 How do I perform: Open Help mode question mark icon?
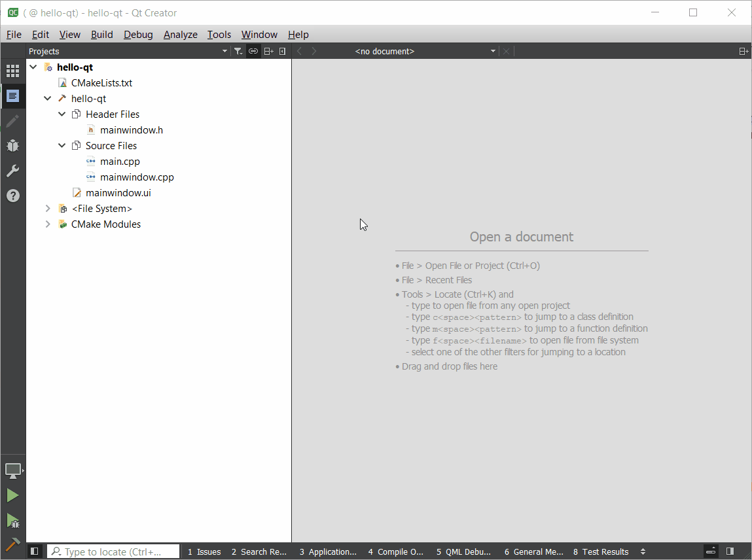click(x=12, y=196)
